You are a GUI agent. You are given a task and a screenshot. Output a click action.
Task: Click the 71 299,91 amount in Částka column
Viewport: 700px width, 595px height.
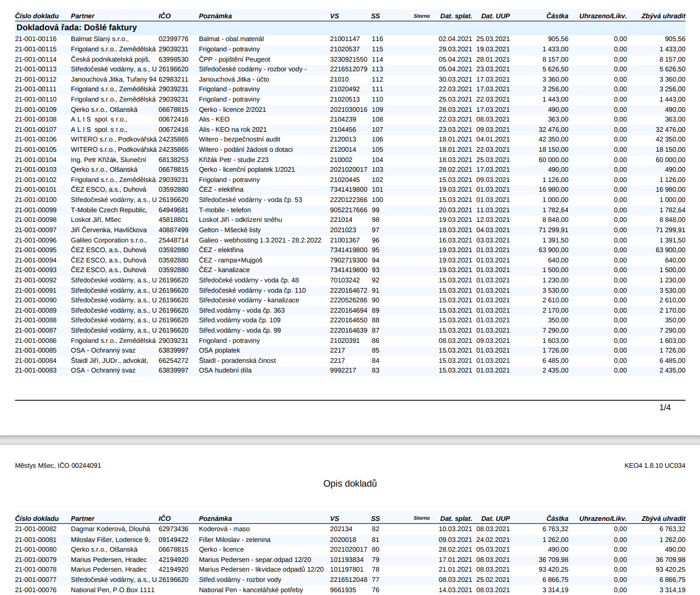[x=553, y=230]
